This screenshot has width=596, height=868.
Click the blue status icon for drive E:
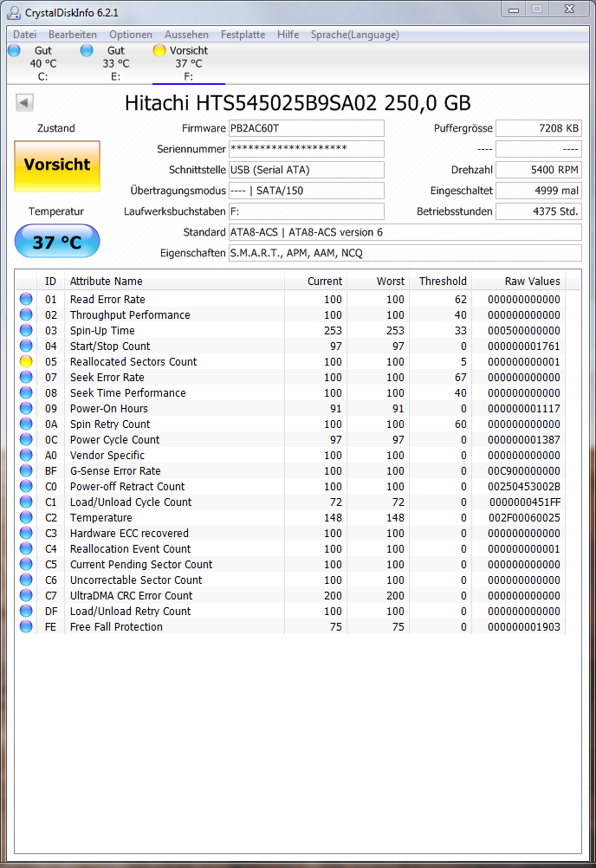coord(87,50)
